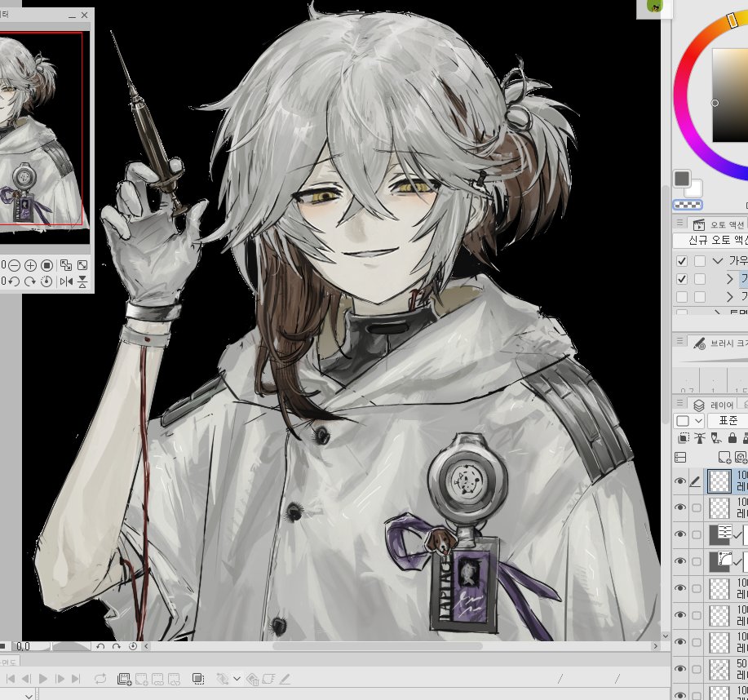
Task: Toggle the two-pane layer view icon
Action: click(x=680, y=457)
